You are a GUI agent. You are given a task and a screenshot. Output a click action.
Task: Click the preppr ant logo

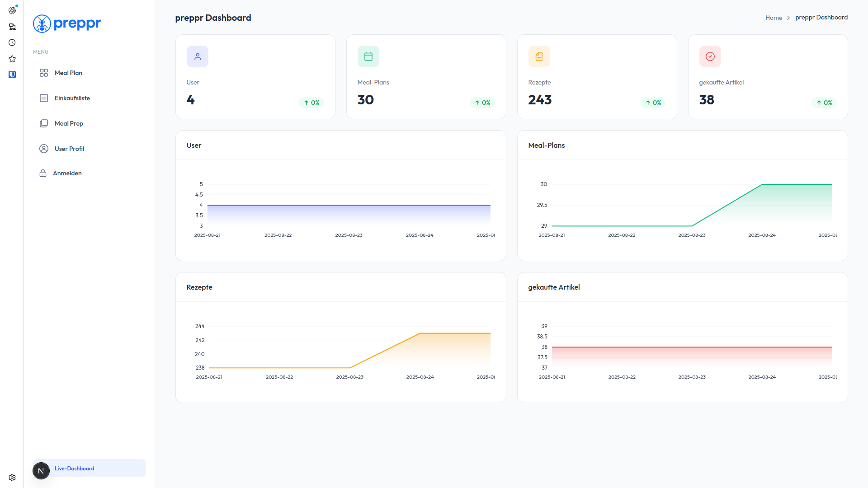pyautogui.click(x=42, y=23)
